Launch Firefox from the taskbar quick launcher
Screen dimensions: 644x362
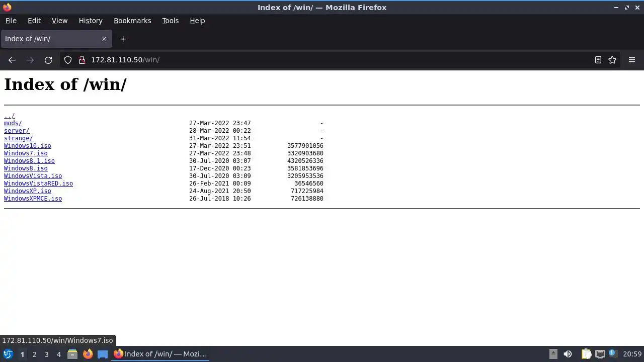88,354
